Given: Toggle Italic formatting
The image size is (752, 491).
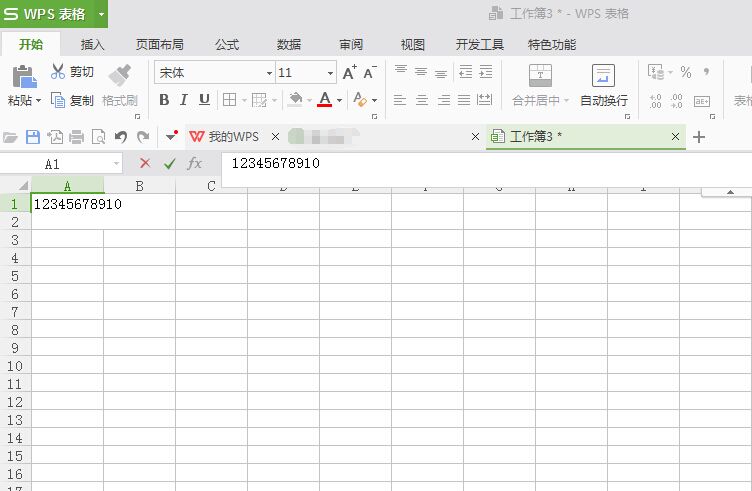Looking at the screenshot, I should (x=184, y=100).
